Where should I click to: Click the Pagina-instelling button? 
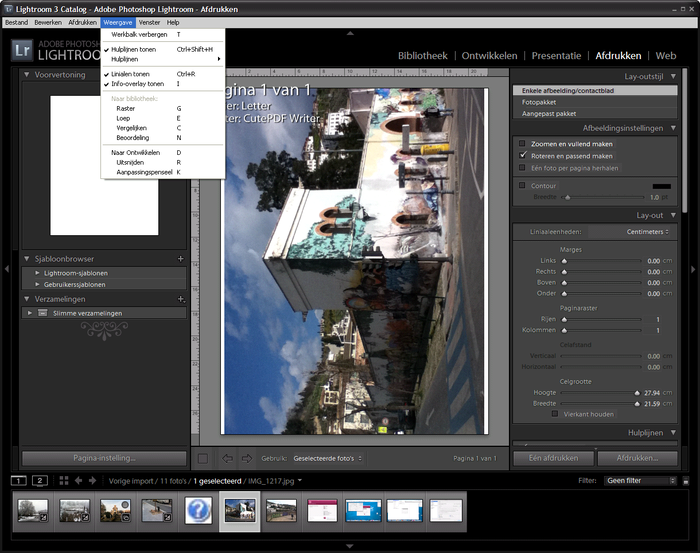pyautogui.click(x=104, y=458)
